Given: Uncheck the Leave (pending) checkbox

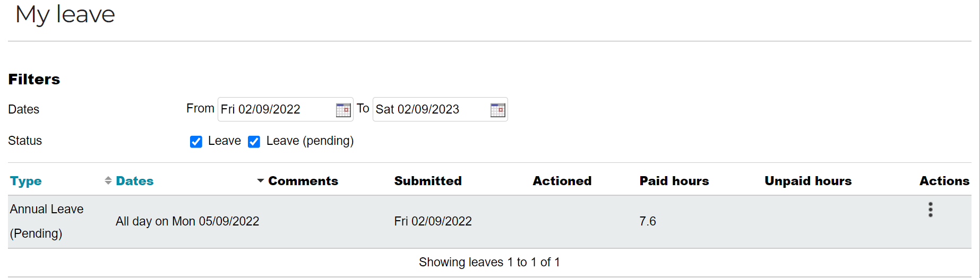Looking at the screenshot, I should click(x=254, y=142).
